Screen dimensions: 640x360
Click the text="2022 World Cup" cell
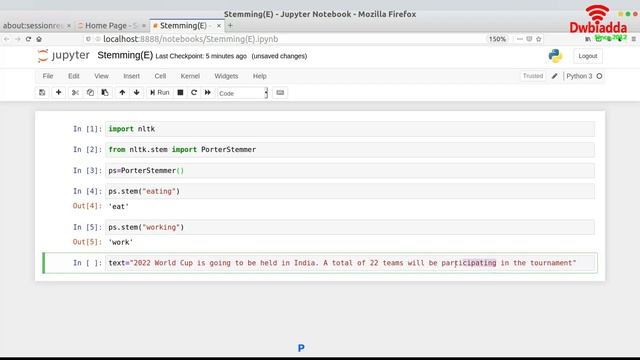coord(350,263)
